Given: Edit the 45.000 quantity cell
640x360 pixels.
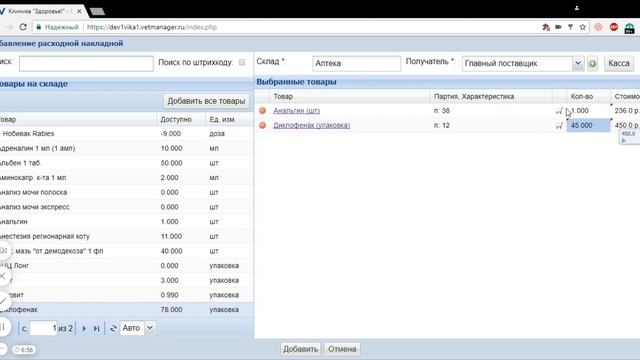Looking at the screenshot, I should (x=588, y=125).
